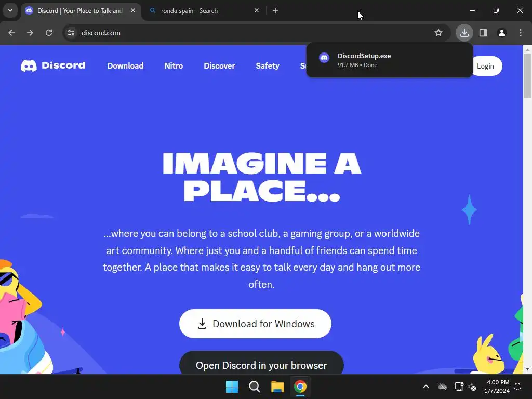
Task: Open the Chrome side panel icon
Action: coord(483,33)
